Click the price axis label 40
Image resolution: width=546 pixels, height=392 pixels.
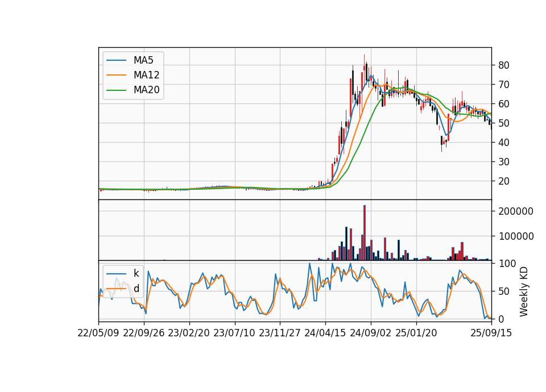(x=504, y=142)
